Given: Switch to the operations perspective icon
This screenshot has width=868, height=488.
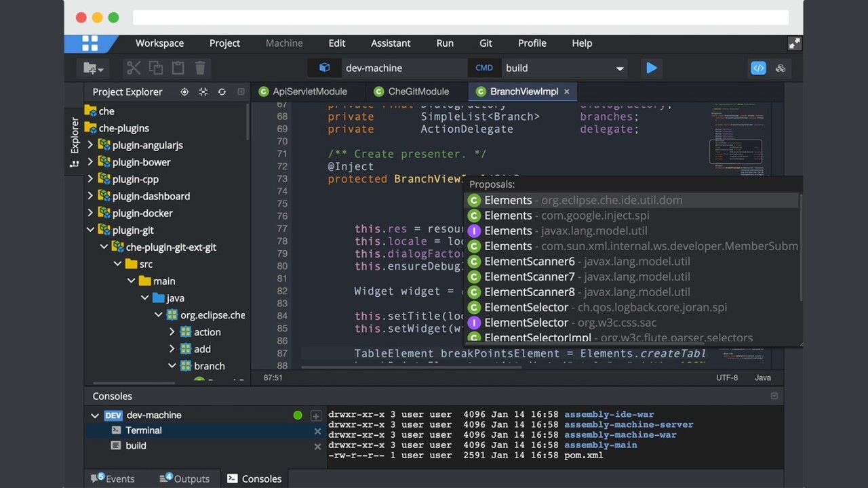Looking at the screenshot, I should [781, 68].
